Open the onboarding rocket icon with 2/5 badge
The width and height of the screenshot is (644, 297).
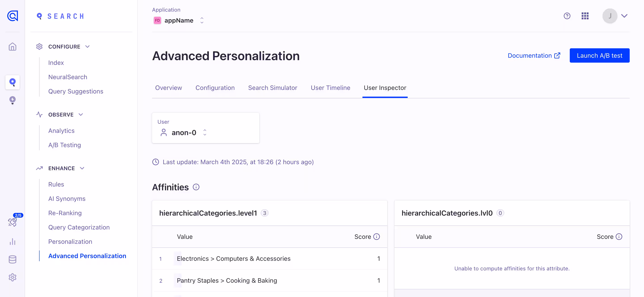coord(13,222)
